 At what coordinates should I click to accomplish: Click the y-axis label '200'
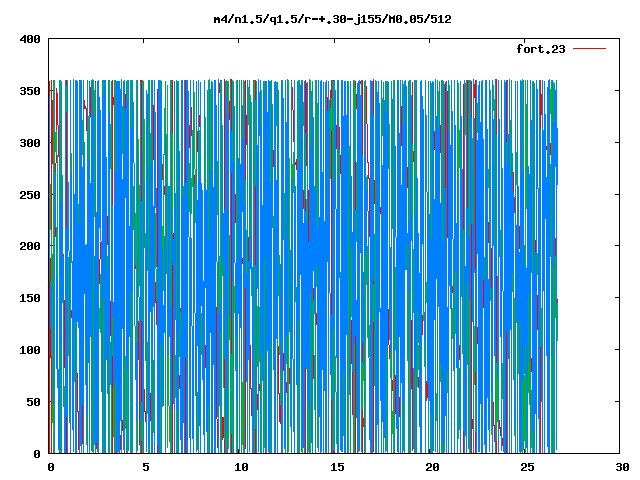coord(30,246)
